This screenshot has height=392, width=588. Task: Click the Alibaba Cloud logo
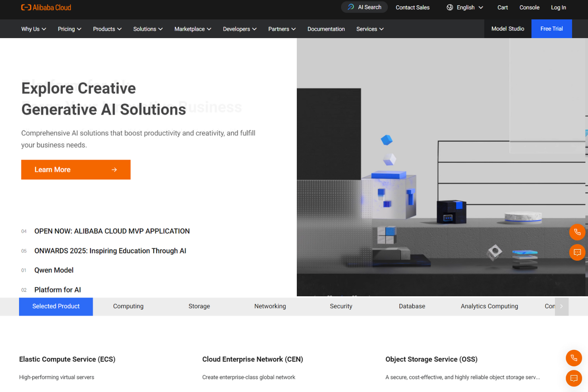tap(46, 7)
